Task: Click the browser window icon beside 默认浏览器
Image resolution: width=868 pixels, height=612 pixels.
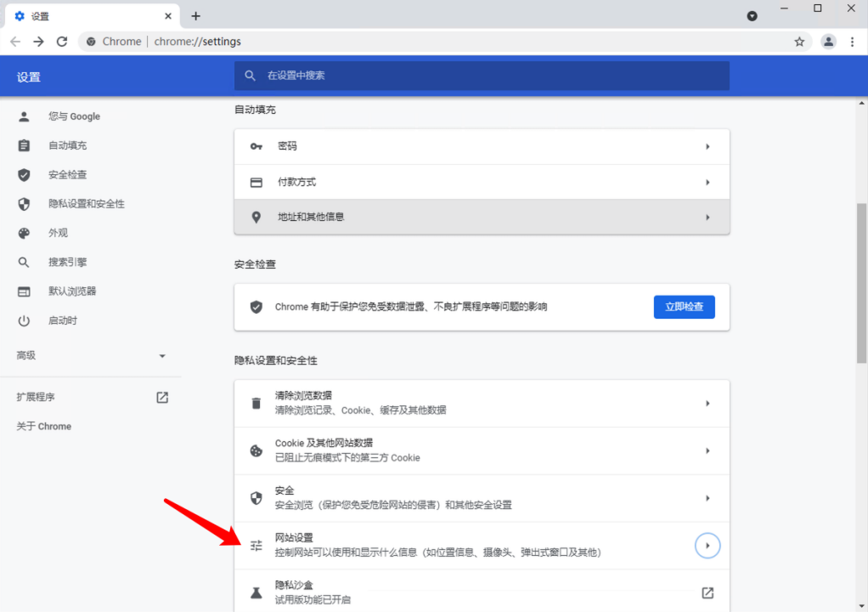Action: pyautogui.click(x=24, y=292)
